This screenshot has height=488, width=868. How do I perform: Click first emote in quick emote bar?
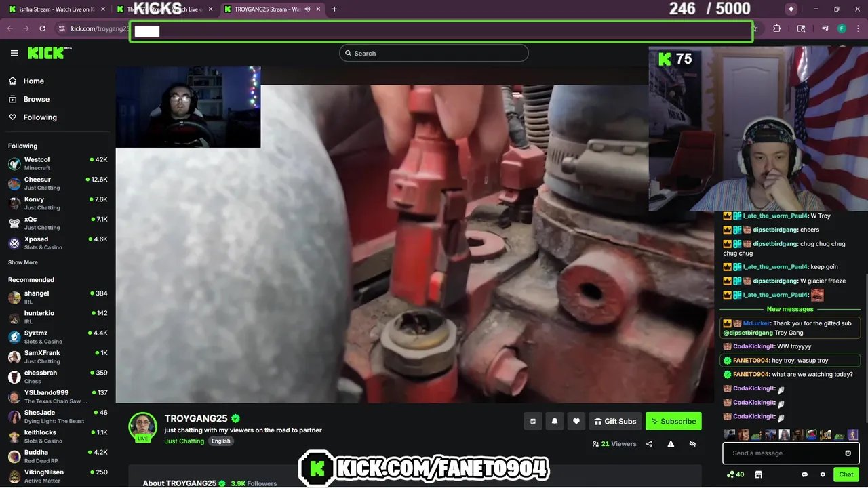pyautogui.click(x=730, y=434)
